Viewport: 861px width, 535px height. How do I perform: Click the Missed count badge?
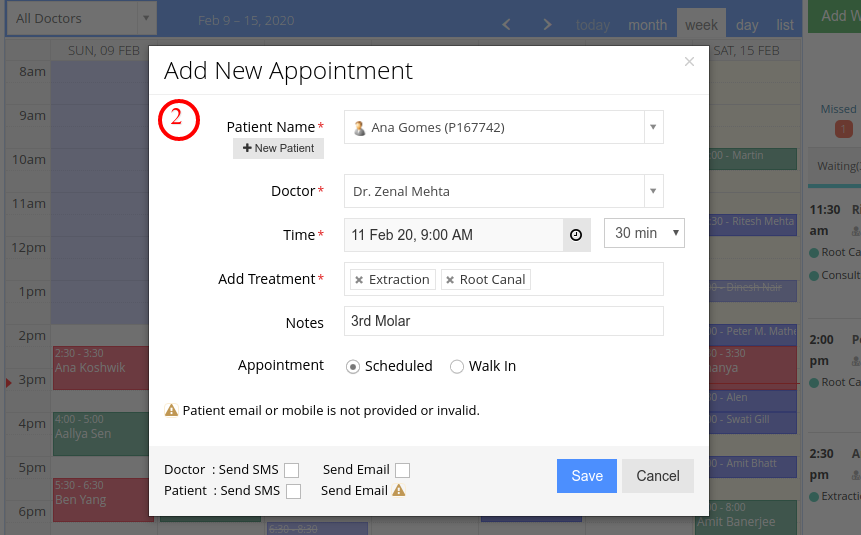click(843, 129)
